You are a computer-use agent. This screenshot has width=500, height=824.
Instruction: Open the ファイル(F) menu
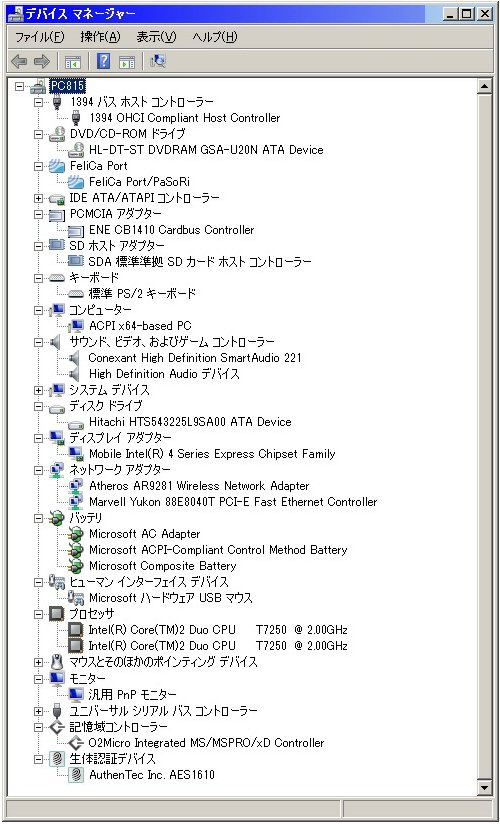pyautogui.click(x=39, y=37)
